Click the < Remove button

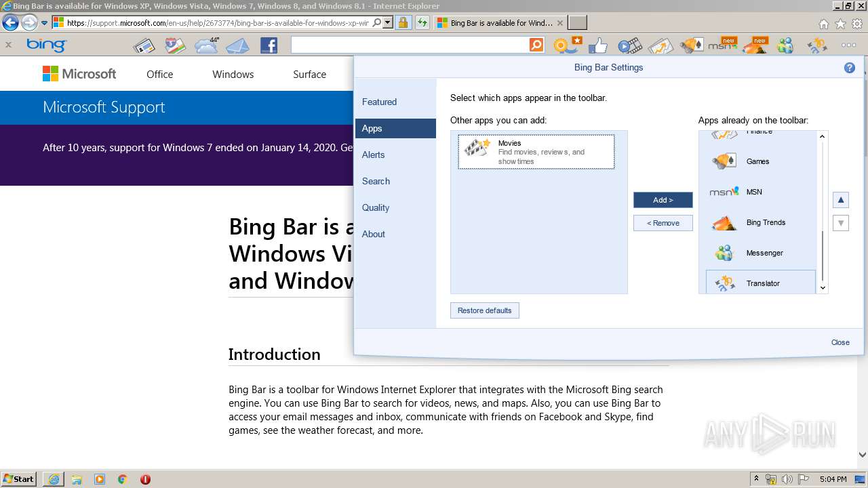point(663,223)
